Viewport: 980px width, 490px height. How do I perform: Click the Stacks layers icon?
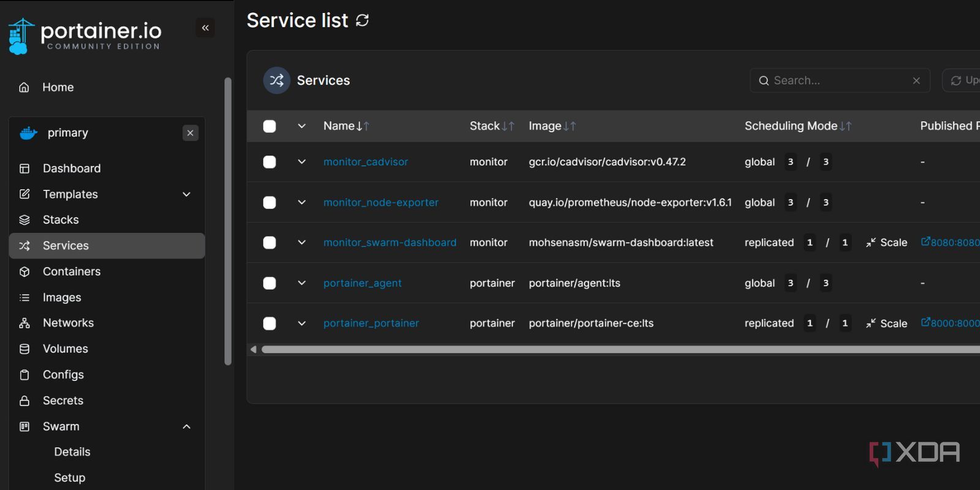point(24,220)
